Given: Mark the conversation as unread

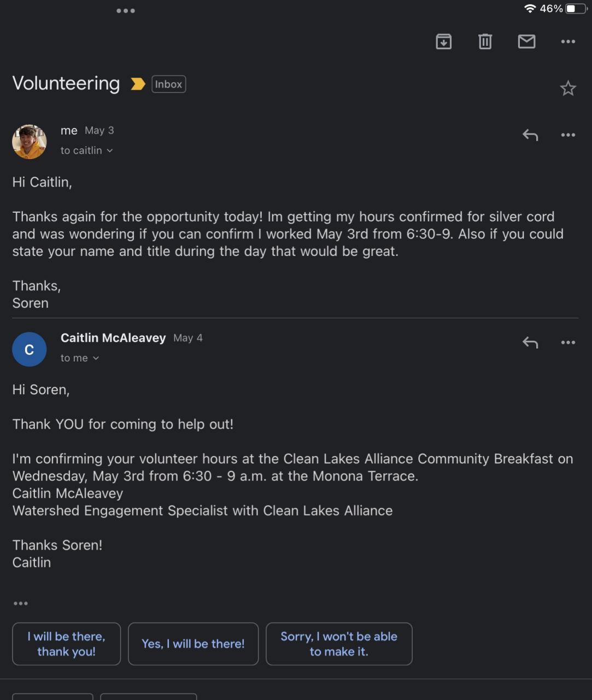Looking at the screenshot, I should click(x=526, y=42).
